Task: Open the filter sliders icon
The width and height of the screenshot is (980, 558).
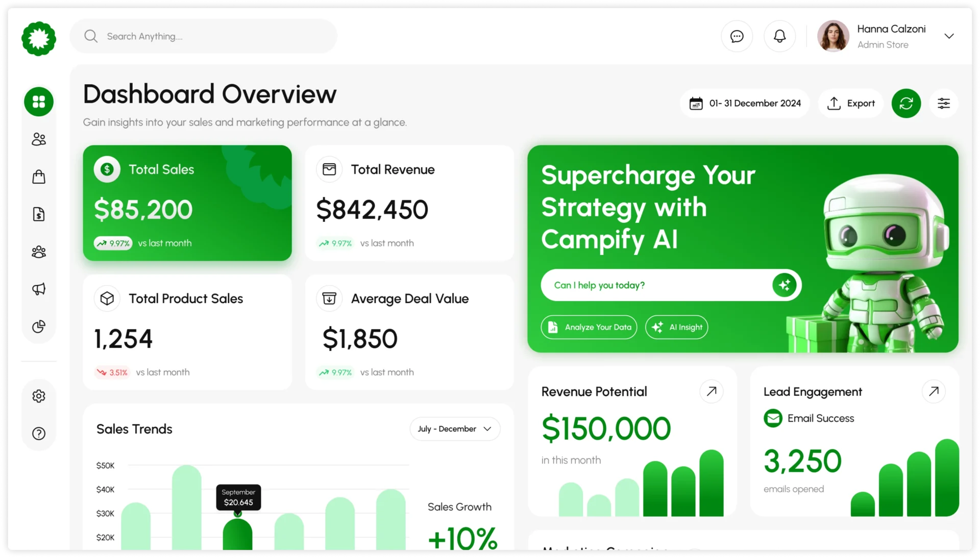Action: click(x=944, y=104)
